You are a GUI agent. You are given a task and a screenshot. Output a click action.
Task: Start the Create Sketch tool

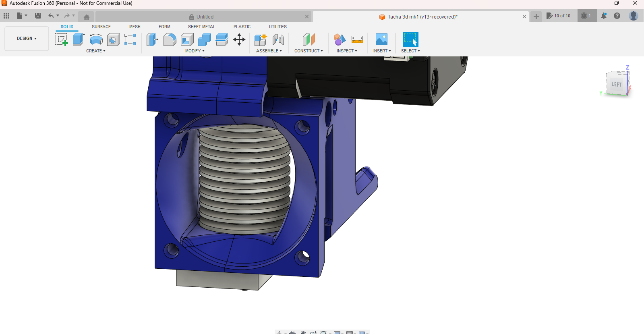point(61,39)
